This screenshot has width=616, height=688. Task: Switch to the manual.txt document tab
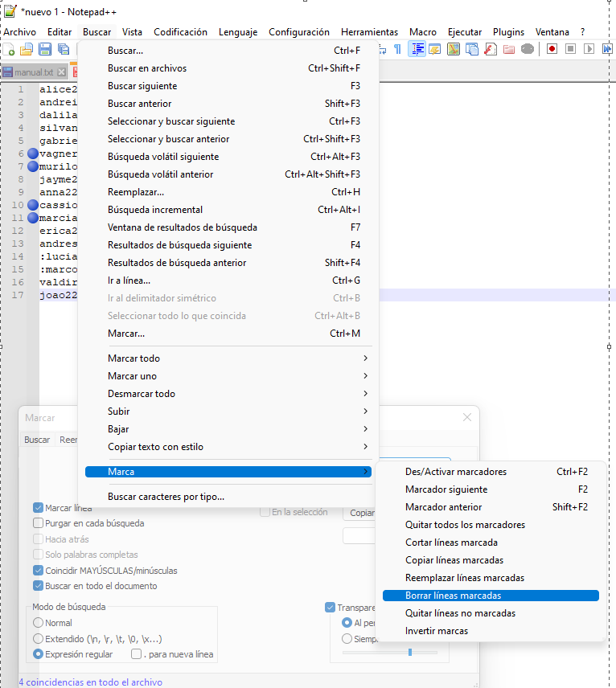34,72
